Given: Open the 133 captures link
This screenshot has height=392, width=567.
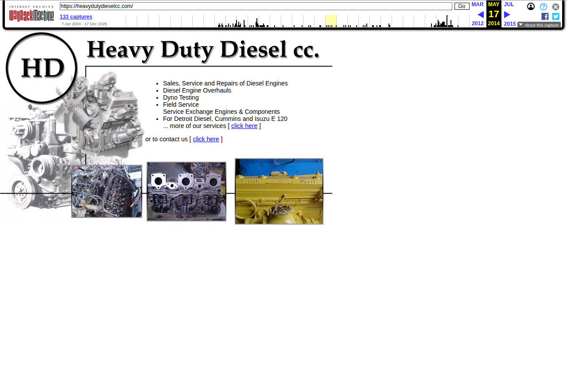Looking at the screenshot, I should (76, 17).
